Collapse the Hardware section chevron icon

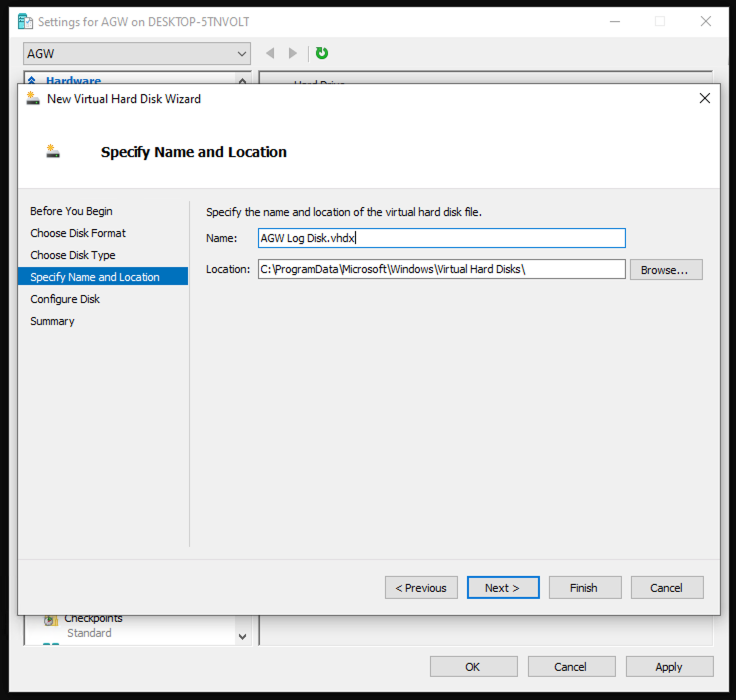32,81
